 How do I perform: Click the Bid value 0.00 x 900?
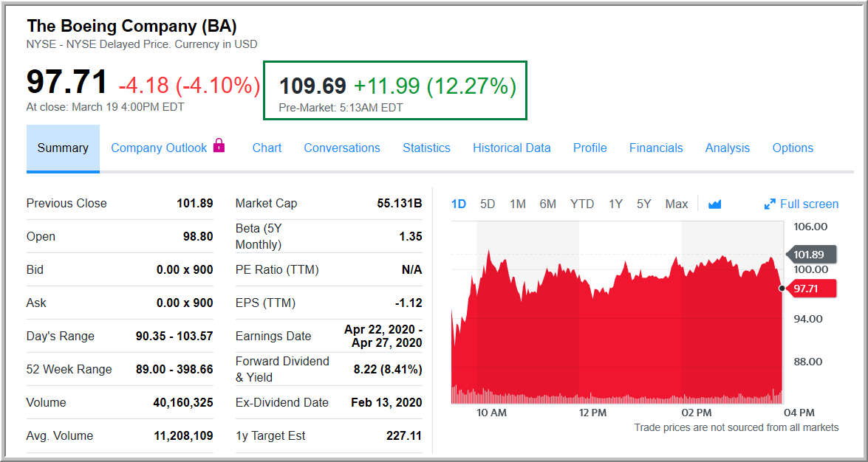coord(185,269)
